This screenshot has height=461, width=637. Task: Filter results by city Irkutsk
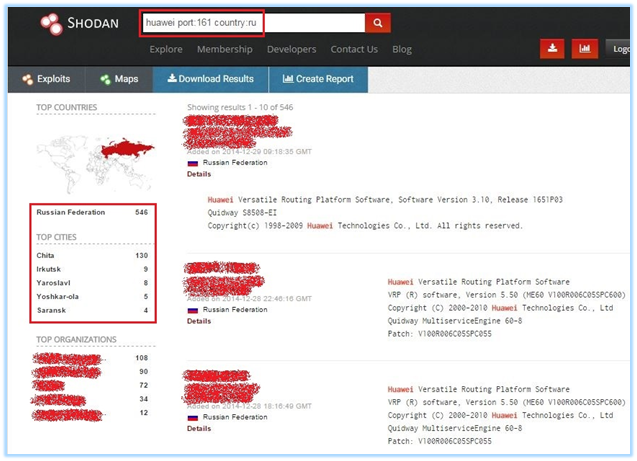92,269
